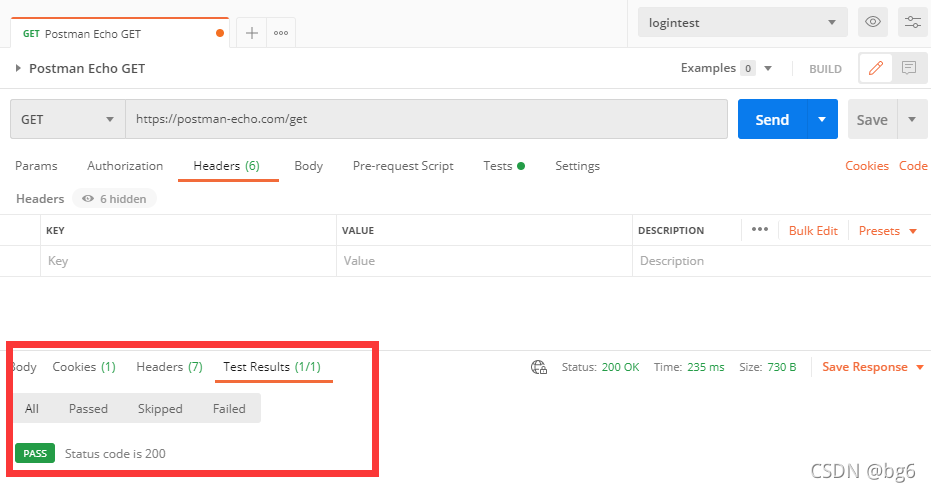Click the Postman Echo GET request title
The width and height of the screenshot is (931, 492).
coord(87,68)
